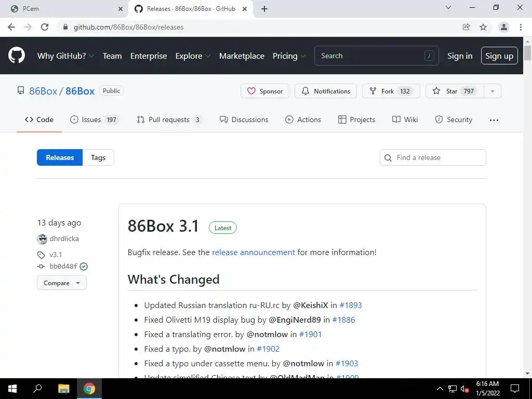Open pull request #1886
Image resolution: width=532 pixels, height=399 pixels.
(x=343, y=320)
